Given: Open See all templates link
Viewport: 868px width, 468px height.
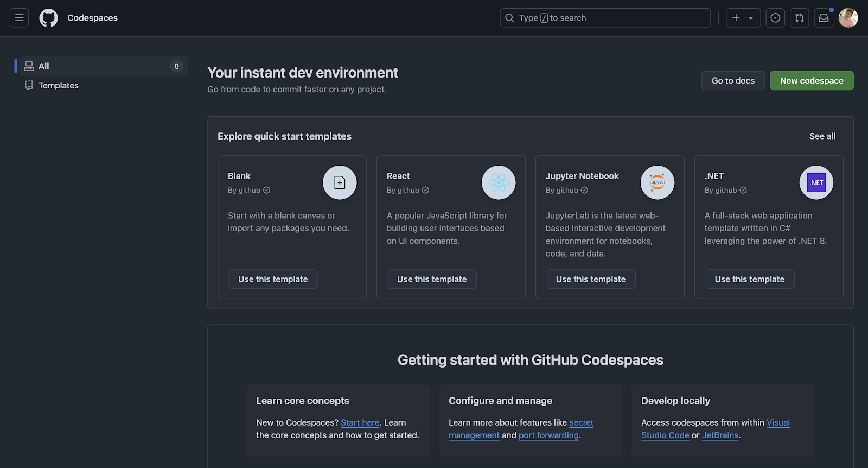Looking at the screenshot, I should pos(822,136).
